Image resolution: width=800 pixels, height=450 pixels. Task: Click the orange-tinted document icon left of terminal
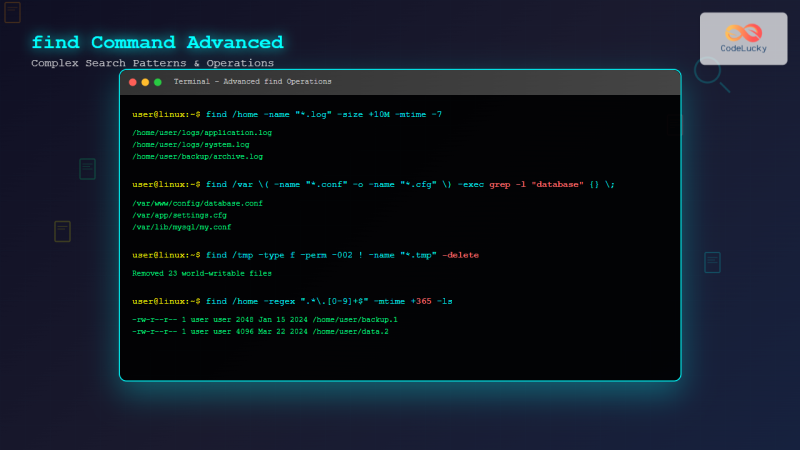[62, 231]
